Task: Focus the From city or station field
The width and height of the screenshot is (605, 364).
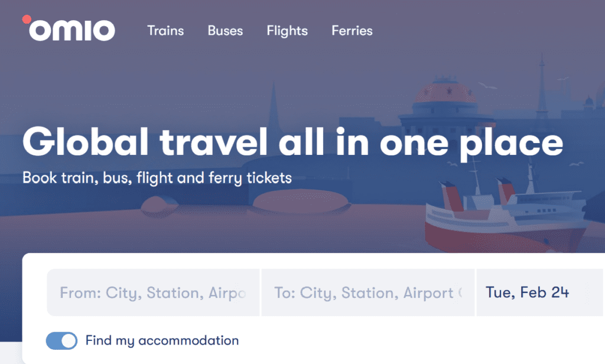Action: pos(153,292)
